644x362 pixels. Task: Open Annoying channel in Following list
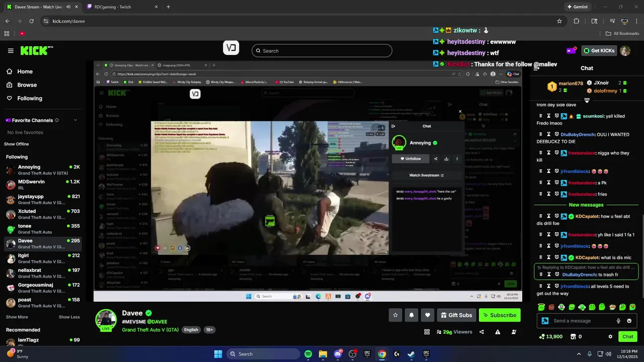[x=43, y=170]
